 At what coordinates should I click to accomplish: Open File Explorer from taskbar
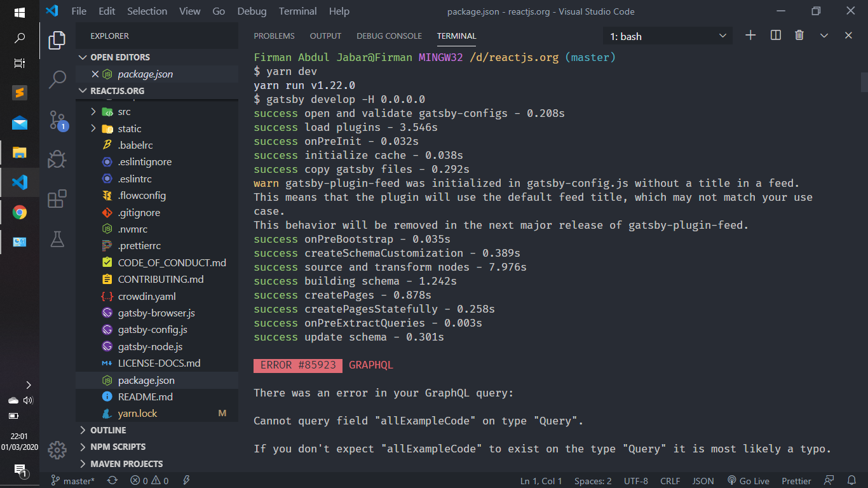click(x=20, y=152)
